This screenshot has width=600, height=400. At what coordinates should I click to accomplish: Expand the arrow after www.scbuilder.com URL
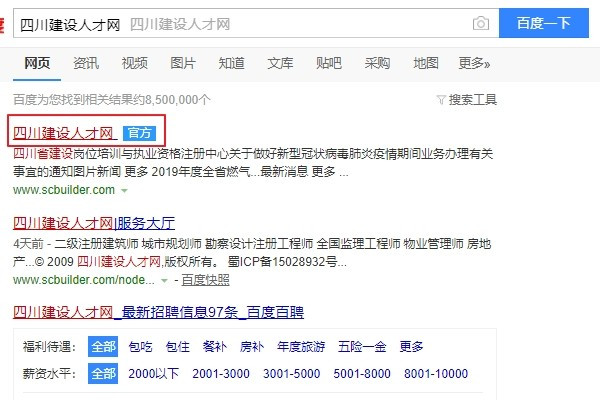(124, 189)
